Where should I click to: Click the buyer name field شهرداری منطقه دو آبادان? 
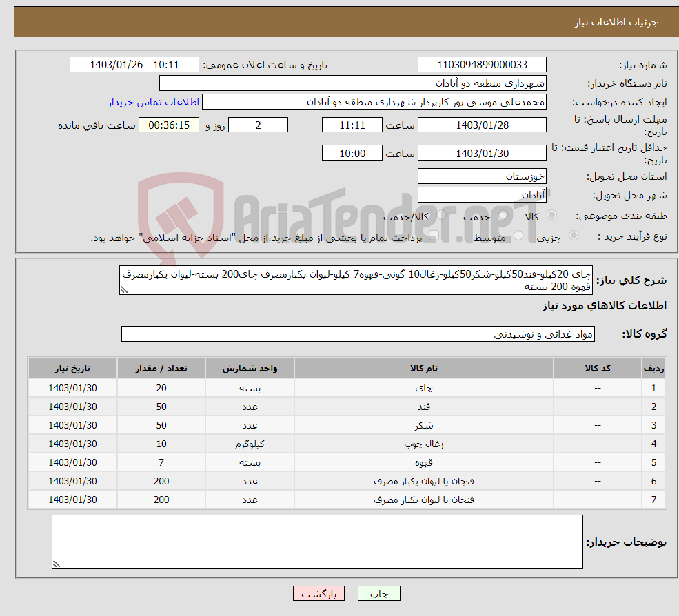pos(352,83)
